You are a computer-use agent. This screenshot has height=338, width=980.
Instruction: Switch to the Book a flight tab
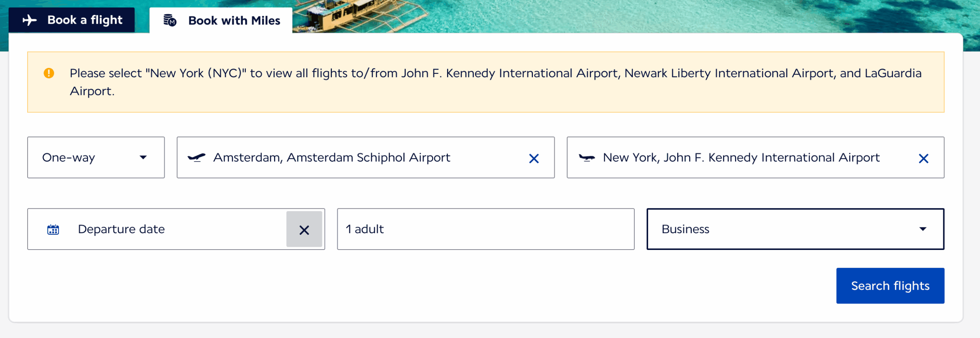[x=72, y=20]
